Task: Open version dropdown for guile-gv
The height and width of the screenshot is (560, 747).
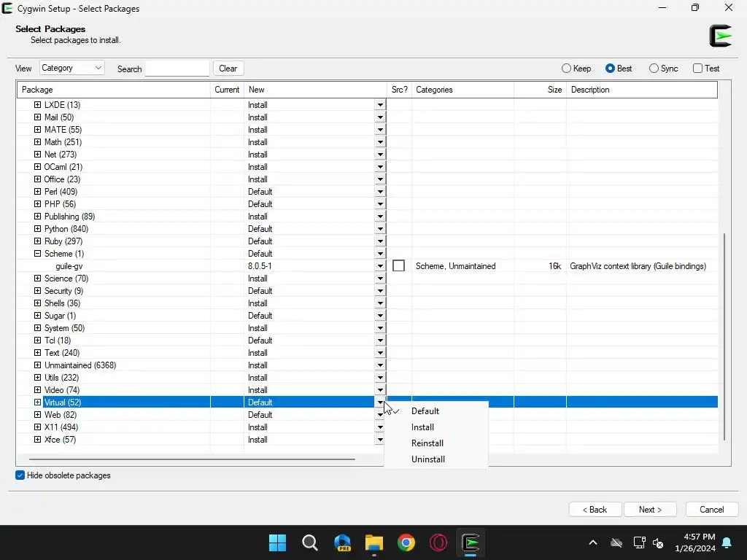Action: [x=380, y=265]
